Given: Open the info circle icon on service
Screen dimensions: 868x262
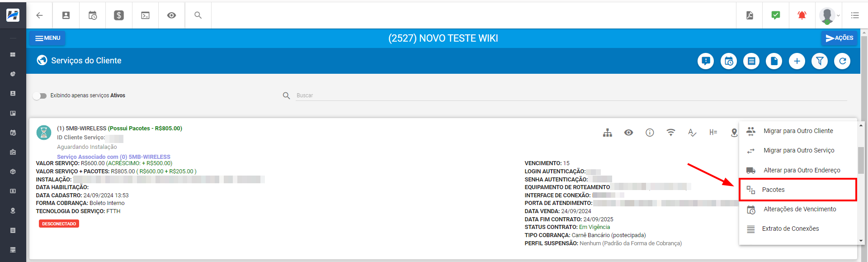Looking at the screenshot, I should point(650,133).
